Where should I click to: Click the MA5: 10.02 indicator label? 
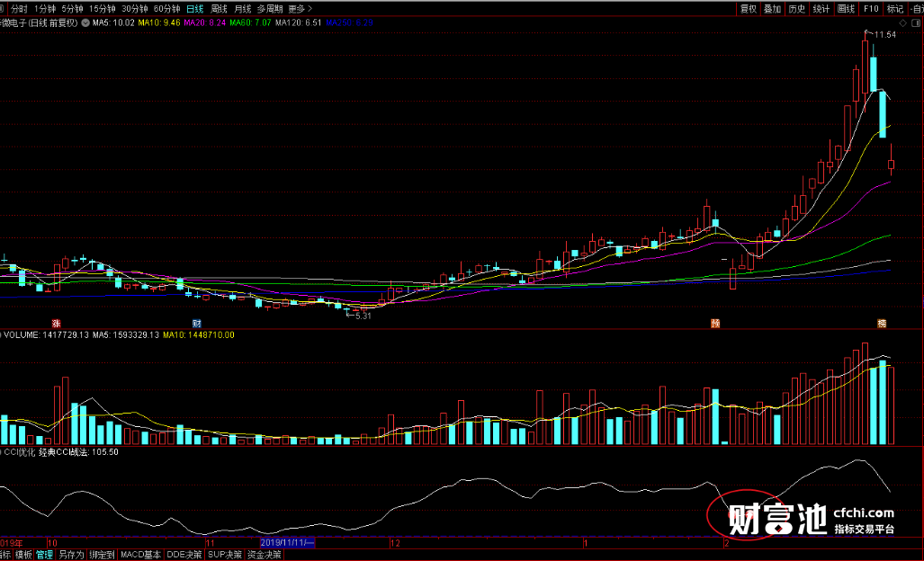[x=113, y=23]
